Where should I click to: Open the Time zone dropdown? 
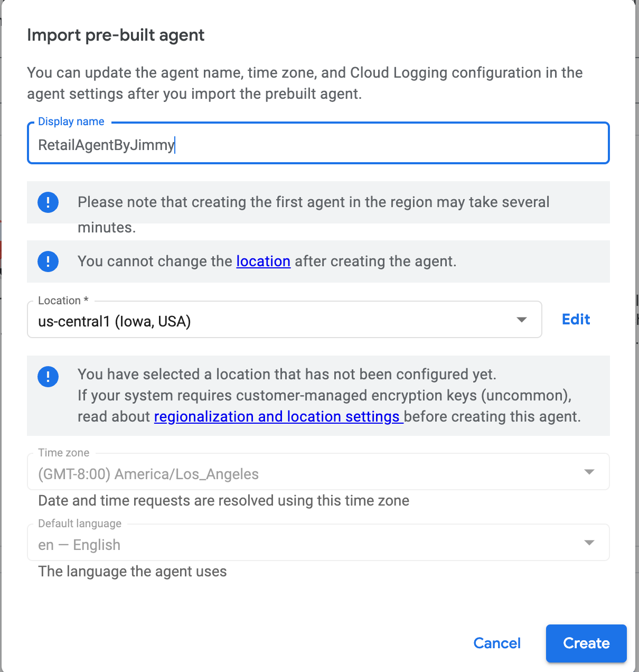point(318,472)
